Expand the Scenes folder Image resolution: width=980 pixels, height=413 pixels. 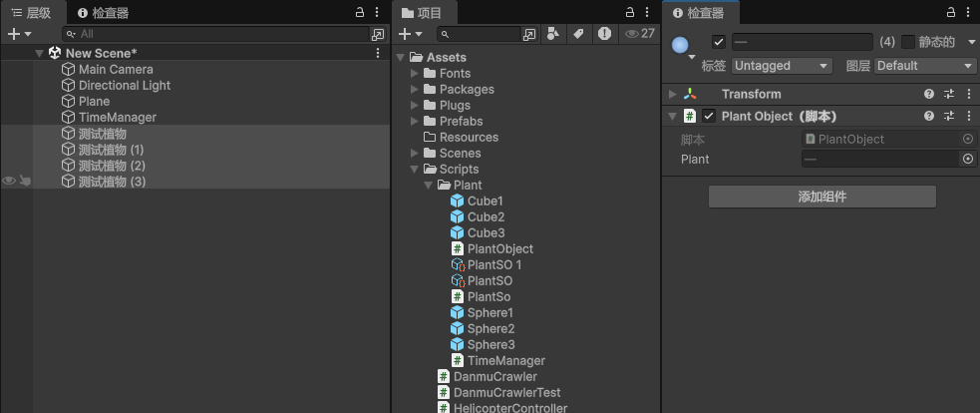point(415,154)
